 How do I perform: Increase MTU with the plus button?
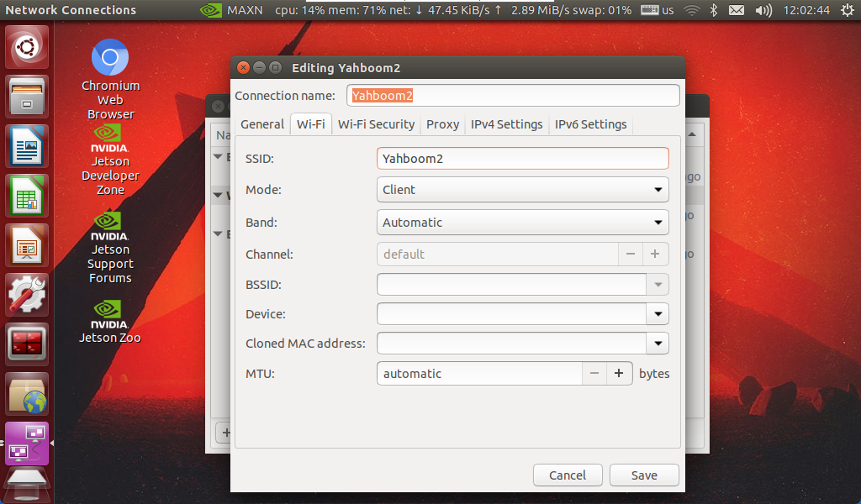tap(619, 374)
